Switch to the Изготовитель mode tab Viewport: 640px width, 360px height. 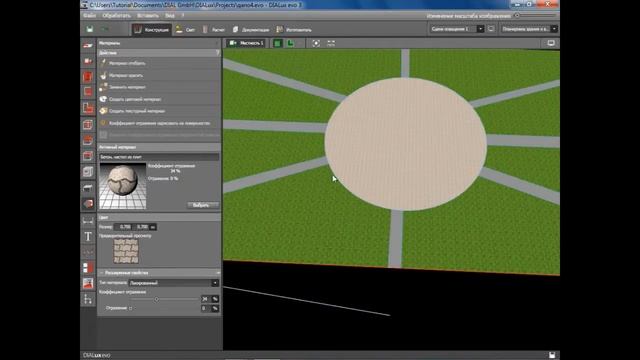(294, 29)
